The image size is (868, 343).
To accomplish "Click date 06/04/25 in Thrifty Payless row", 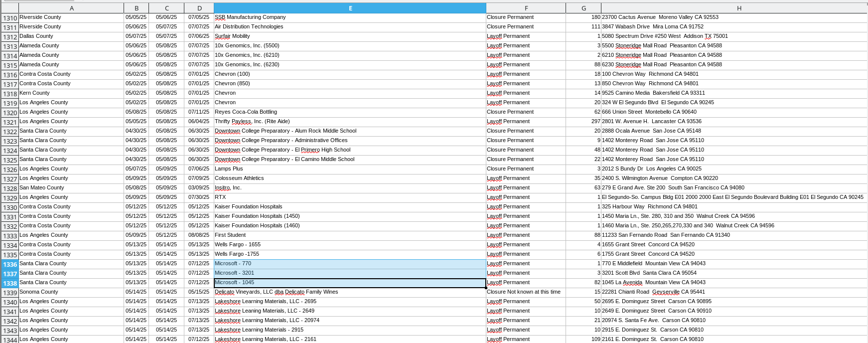I will coord(199,122).
